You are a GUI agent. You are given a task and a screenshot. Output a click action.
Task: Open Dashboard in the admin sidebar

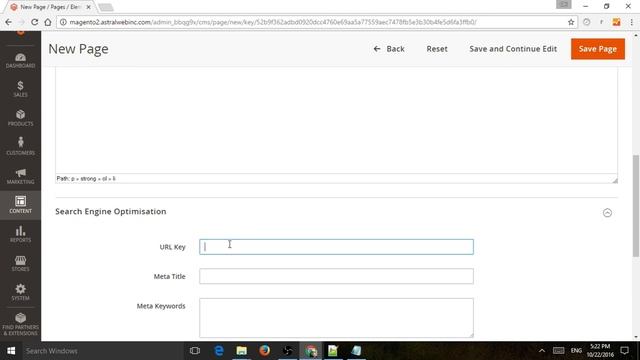tap(20, 60)
